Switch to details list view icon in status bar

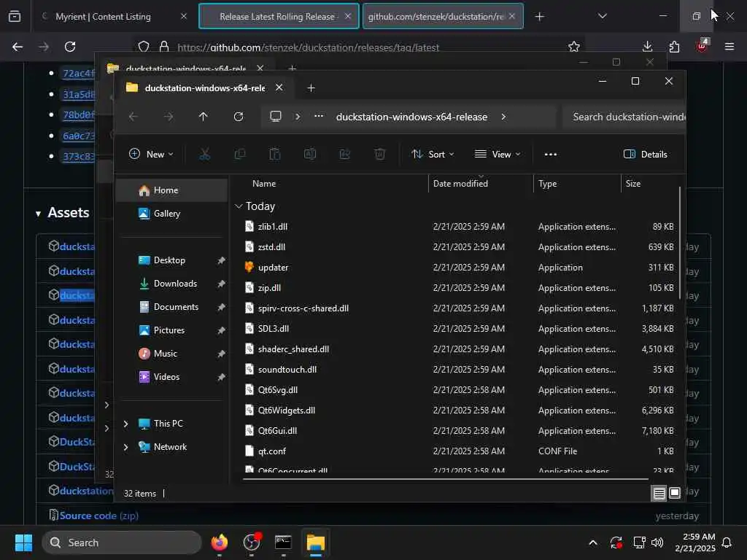659,494
